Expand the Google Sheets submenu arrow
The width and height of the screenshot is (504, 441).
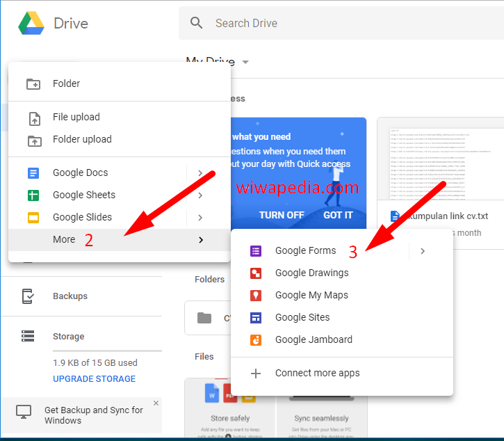click(x=200, y=195)
